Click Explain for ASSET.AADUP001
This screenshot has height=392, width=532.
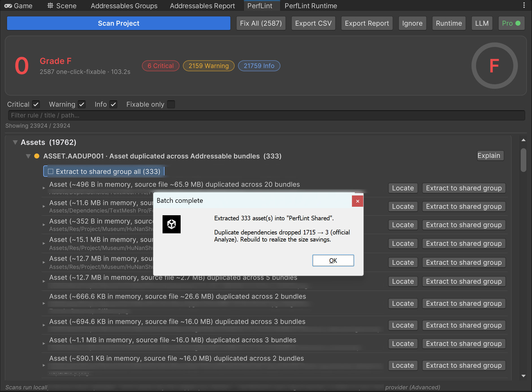[x=490, y=156]
